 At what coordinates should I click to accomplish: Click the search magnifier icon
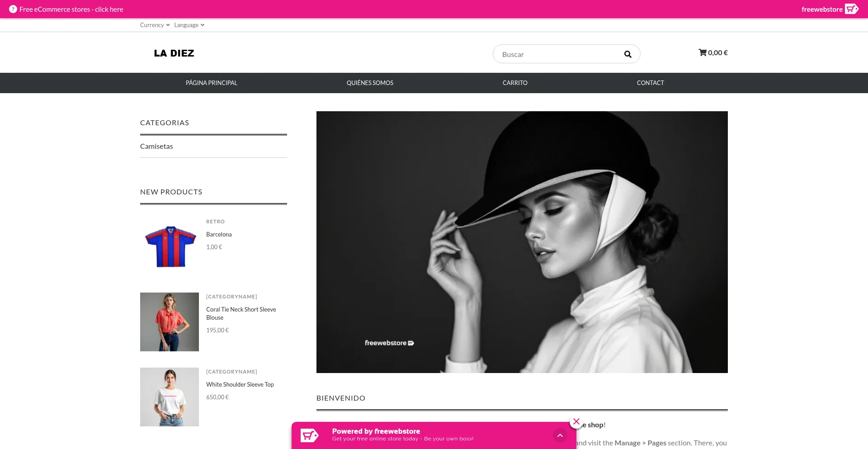point(627,54)
